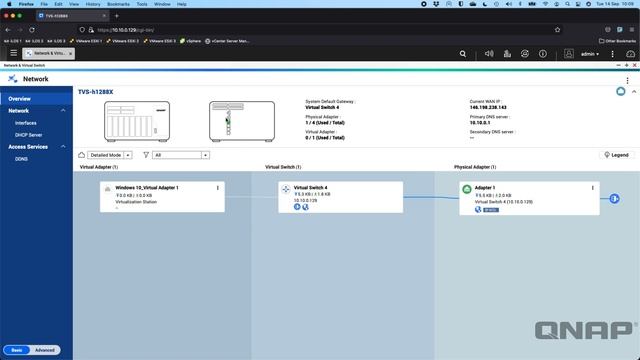Click the Wi-Fi icon in macOS menu bar
640x360 pixels.
click(545, 4)
